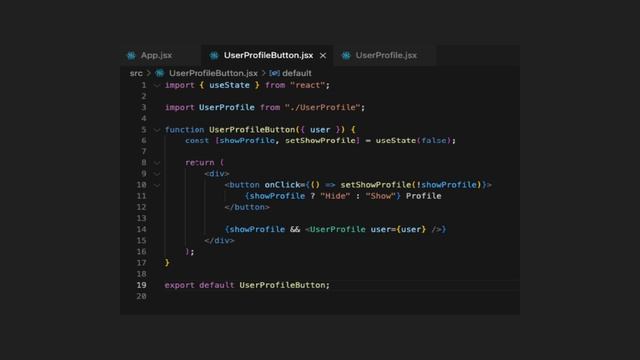
Task: Click the React icon on UserProfileButton.jsx tab
Action: coord(214,56)
